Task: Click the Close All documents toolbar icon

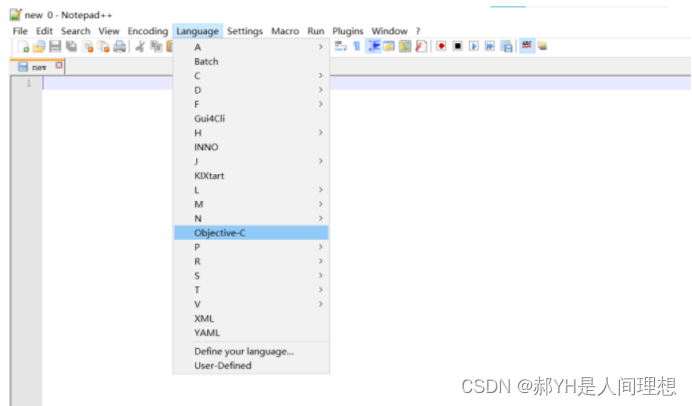Action: (104, 46)
